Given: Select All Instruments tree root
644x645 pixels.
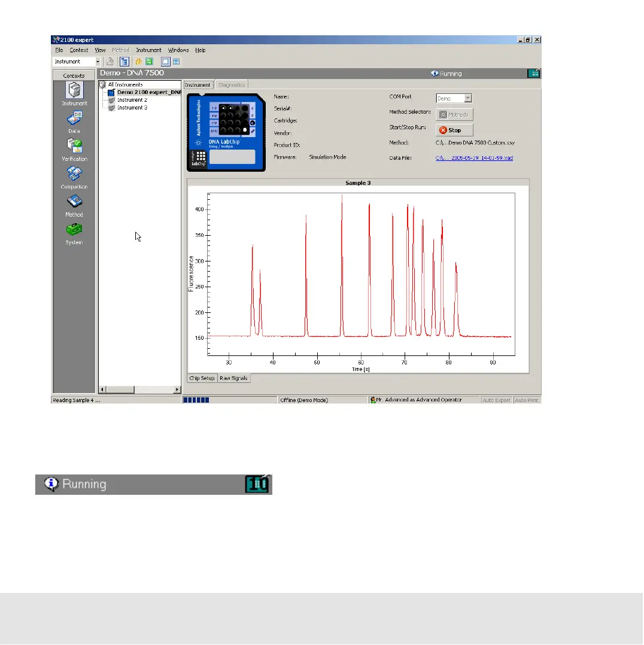Looking at the screenshot, I should pyautogui.click(x=125, y=84).
